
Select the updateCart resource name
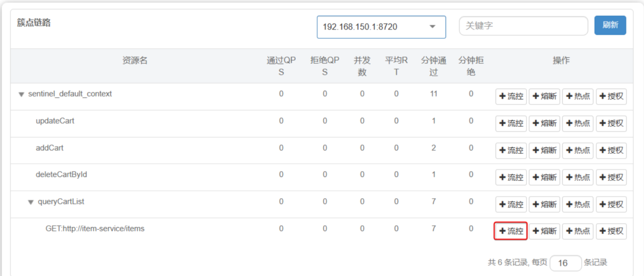point(55,121)
